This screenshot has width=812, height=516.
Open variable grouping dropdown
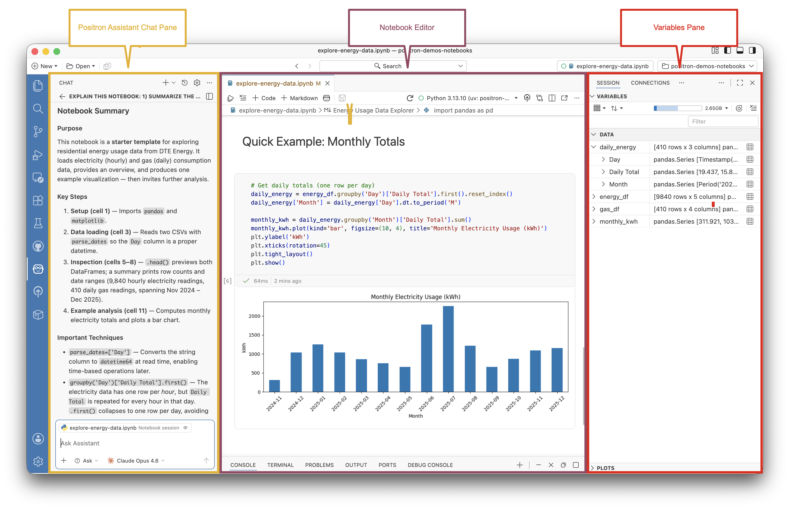click(x=599, y=108)
